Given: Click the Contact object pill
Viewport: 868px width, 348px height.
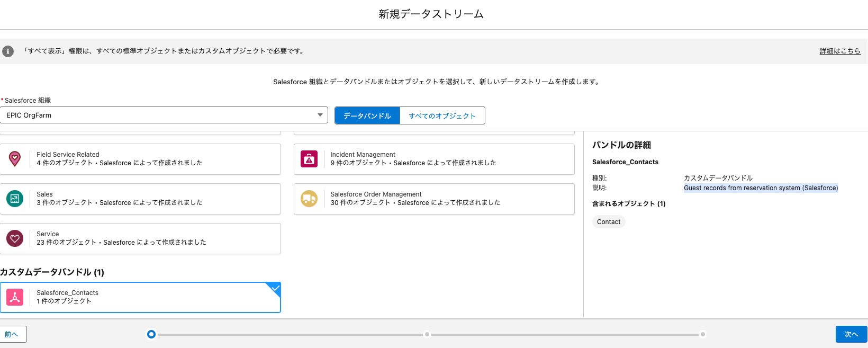Looking at the screenshot, I should point(609,222).
